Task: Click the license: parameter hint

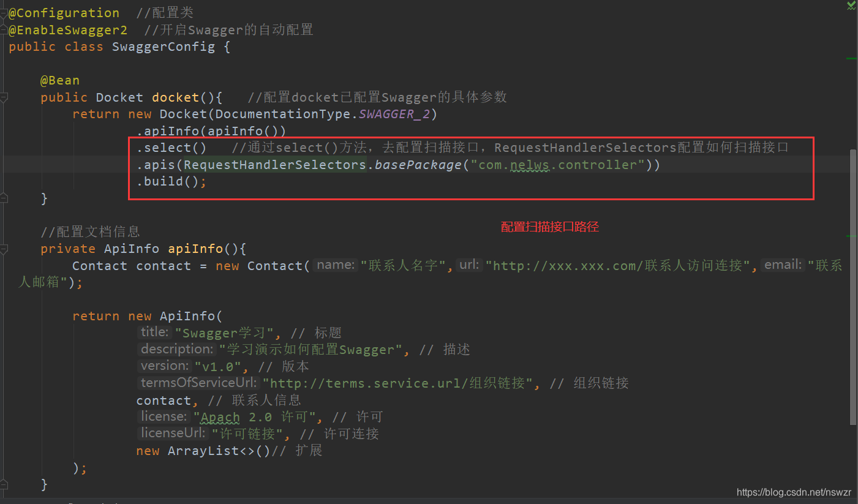Action: click(164, 416)
